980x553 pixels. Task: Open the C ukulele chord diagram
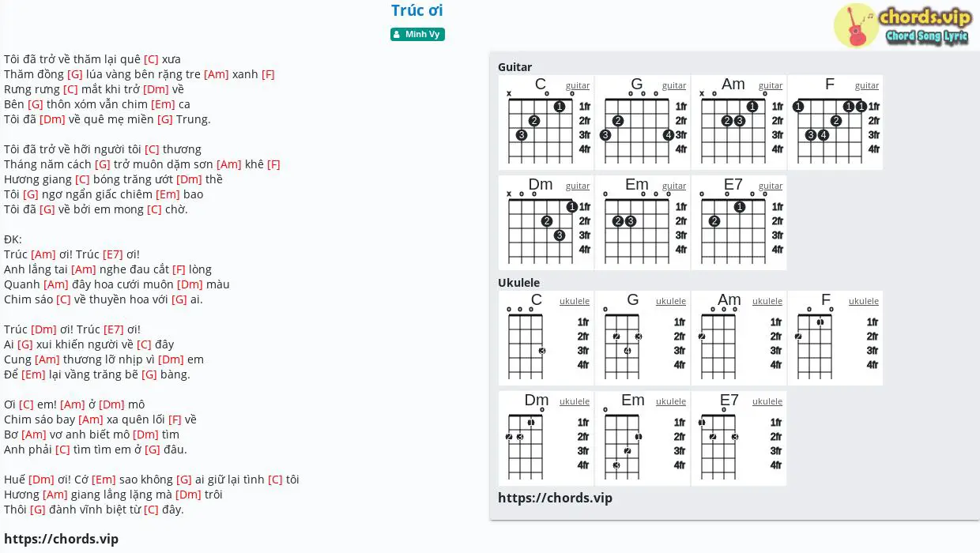pos(546,338)
